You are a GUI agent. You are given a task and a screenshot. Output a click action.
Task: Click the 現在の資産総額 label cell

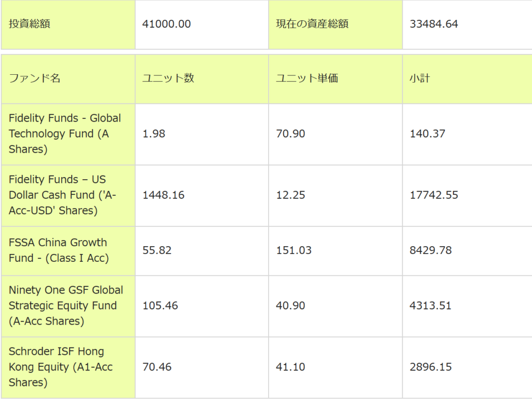pyautogui.click(x=312, y=24)
